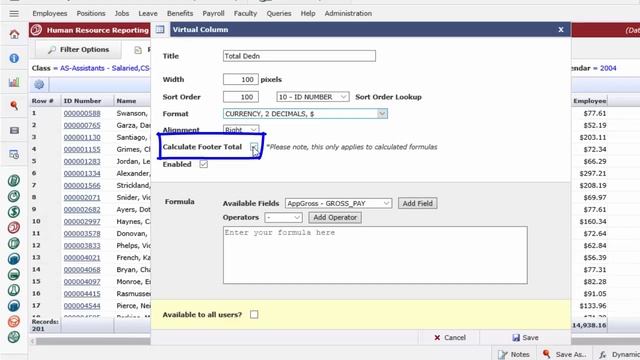Click the green dollar sign sidebar icon

(14, 212)
